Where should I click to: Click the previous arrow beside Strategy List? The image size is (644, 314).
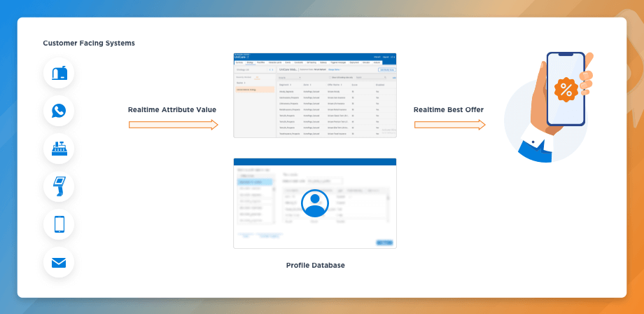(269, 70)
